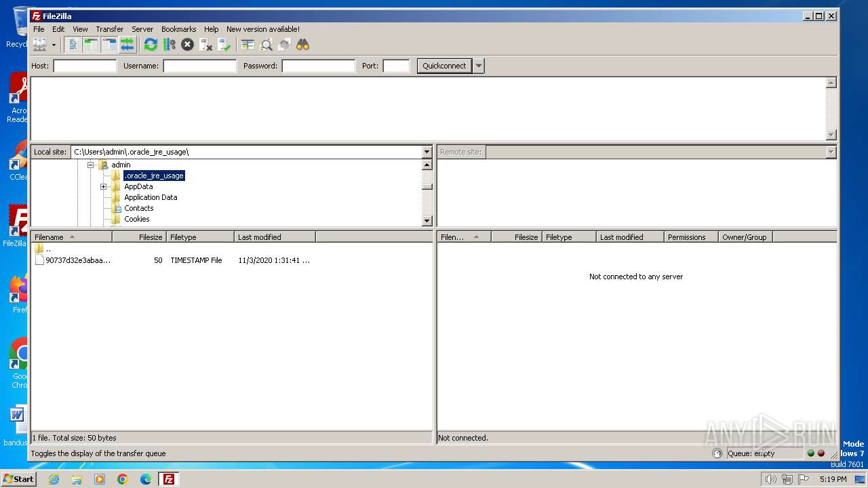868x488 pixels.
Task: Collapse the admin tree node
Action: pos(90,165)
